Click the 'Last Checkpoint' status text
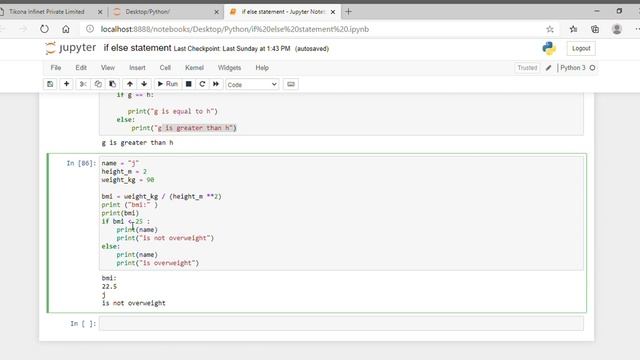This screenshot has width=640, height=360. [x=232, y=49]
